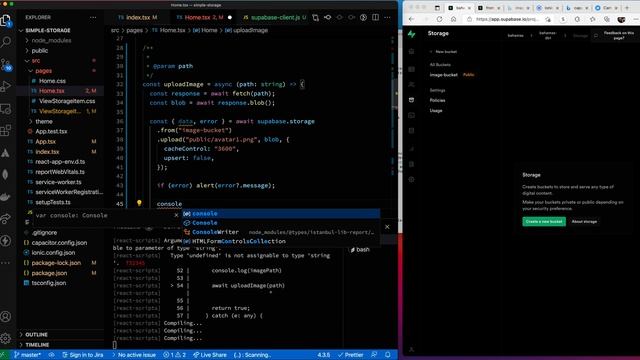The height and width of the screenshot is (360, 640).
Task: Close the var console hover widget
Action: (176, 215)
